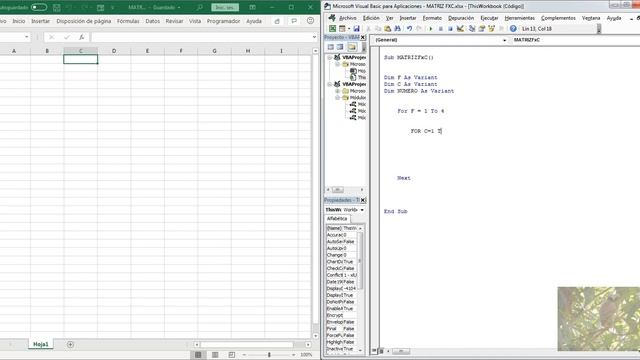Toggle folders icon in Project panel
Screen dimensions: 640x360
[352, 47]
